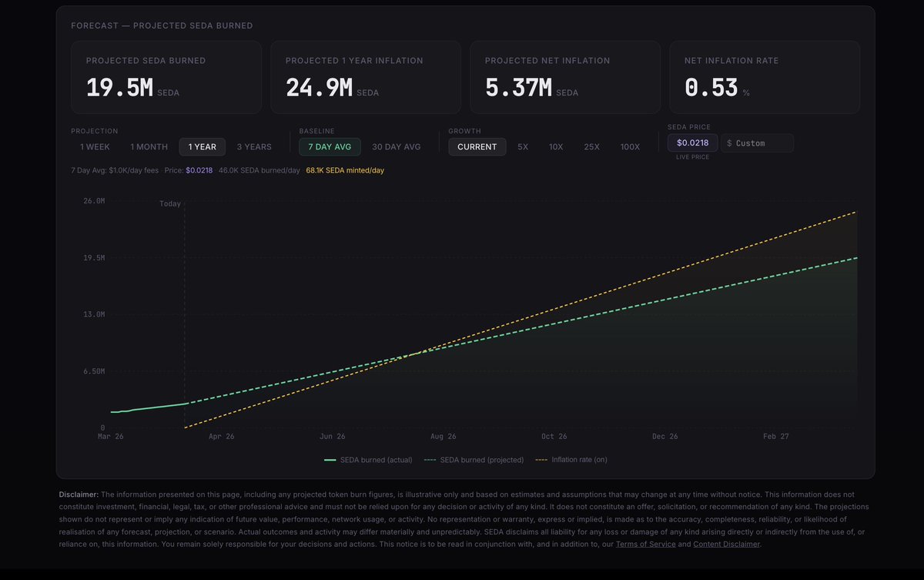Click the 26.0M y-axis label
The width and height of the screenshot is (924, 580).
pyautogui.click(x=94, y=201)
